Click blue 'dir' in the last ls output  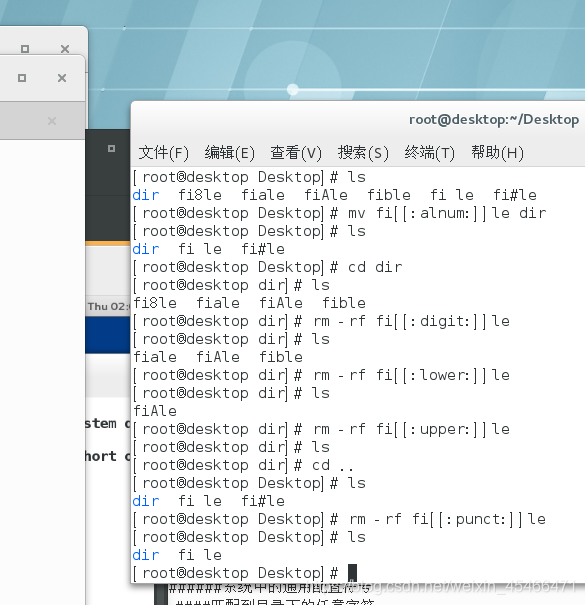[x=146, y=555]
